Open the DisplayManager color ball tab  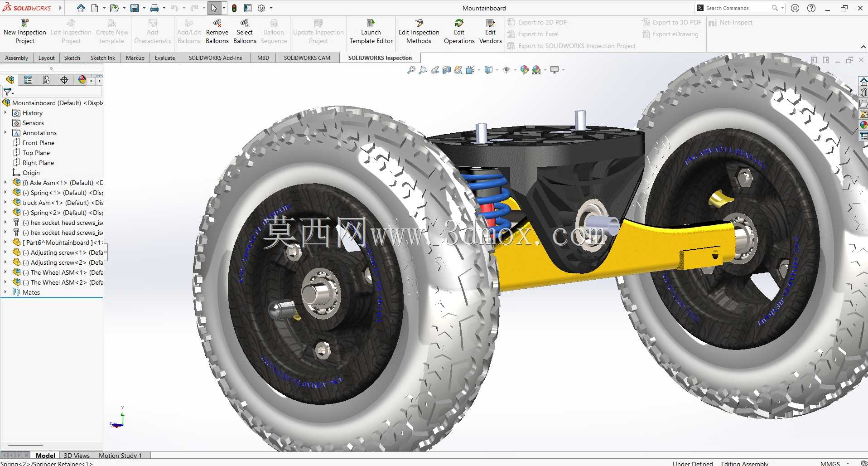coord(82,80)
